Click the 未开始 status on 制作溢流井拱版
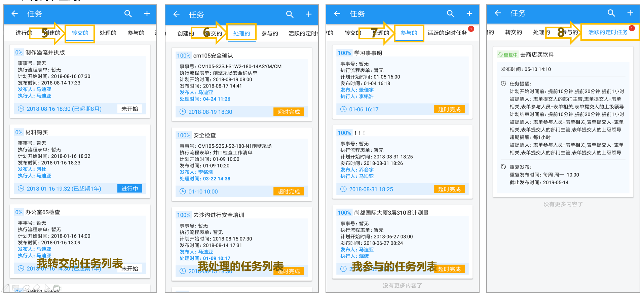The height and width of the screenshot is (295, 644). click(130, 109)
